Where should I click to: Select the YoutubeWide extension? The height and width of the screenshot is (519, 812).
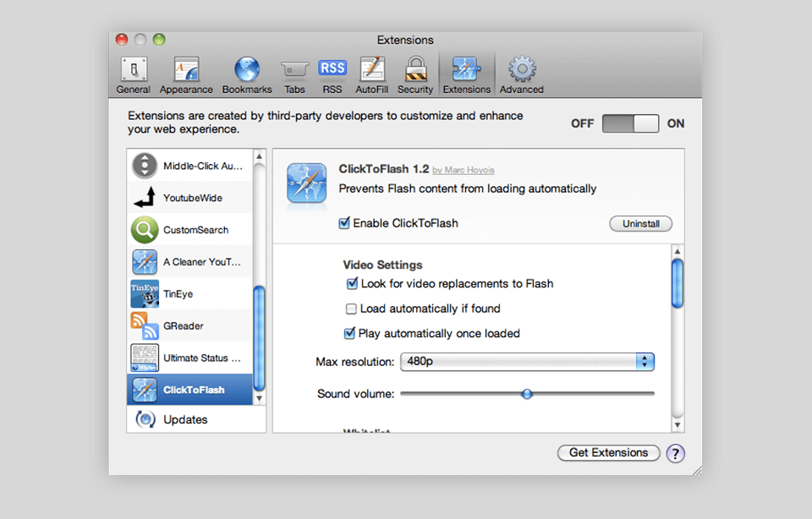click(x=190, y=198)
